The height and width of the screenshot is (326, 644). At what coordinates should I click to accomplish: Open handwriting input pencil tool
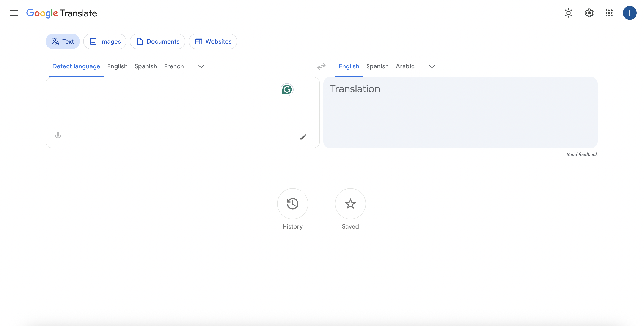point(303,137)
